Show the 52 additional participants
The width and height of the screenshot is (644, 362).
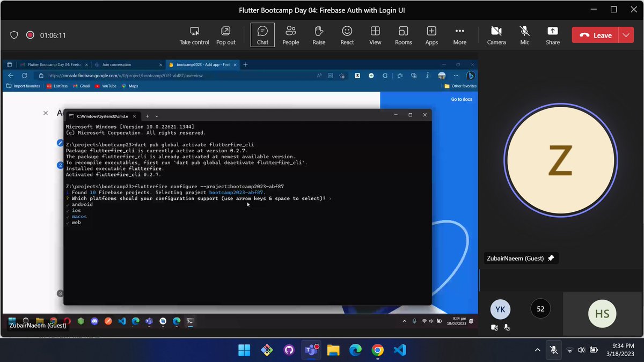point(540,309)
